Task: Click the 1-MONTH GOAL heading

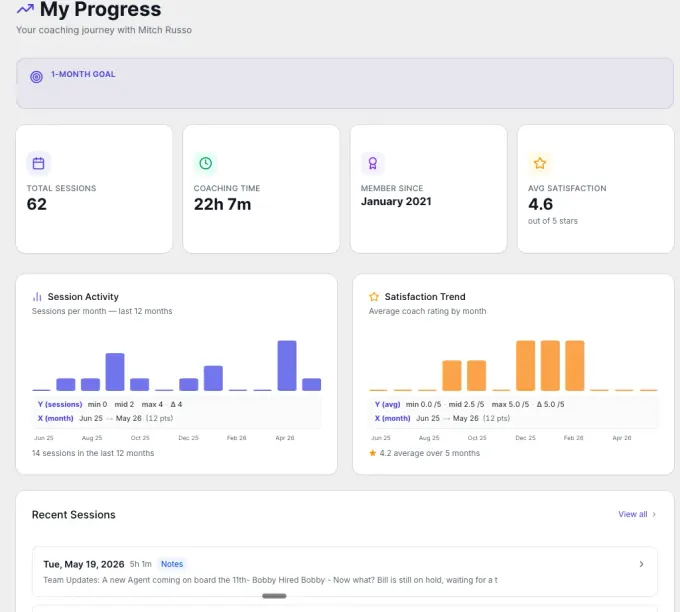Action: click(x=83, y=74)
